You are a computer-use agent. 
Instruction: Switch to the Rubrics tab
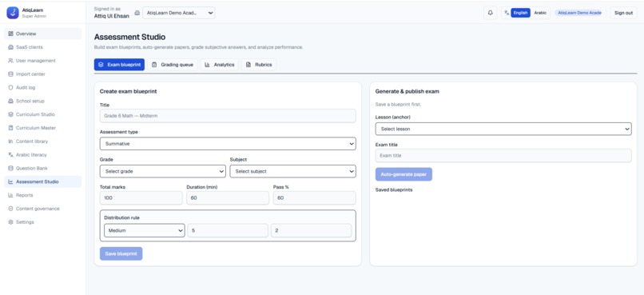click(x=259, y=65)
